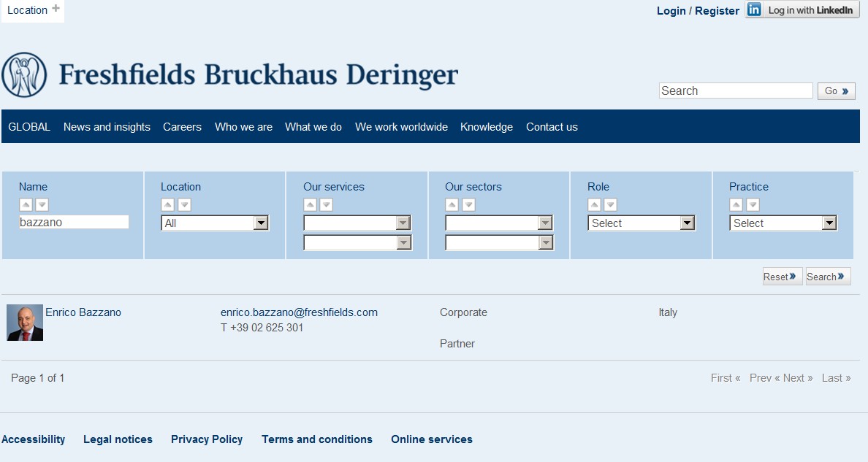Viewport: 868px width, 462px height.
Task: Click the Italy location text
Action: coord(668,312)
